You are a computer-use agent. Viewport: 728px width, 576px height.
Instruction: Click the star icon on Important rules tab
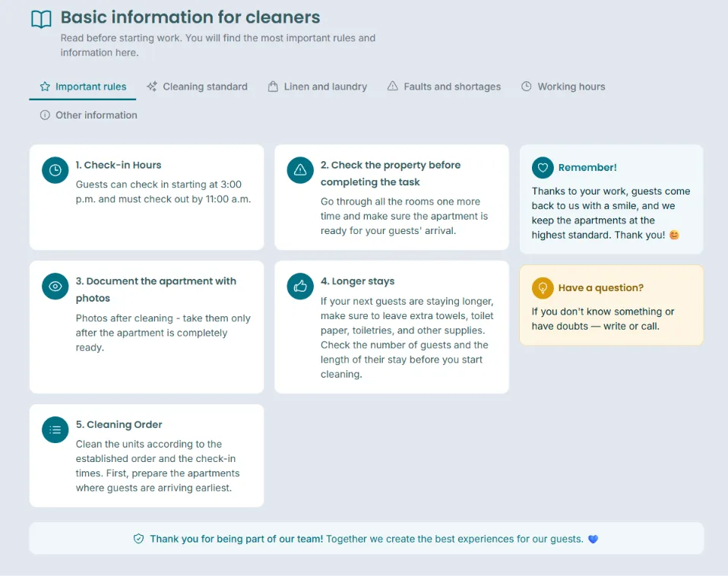tap(45, 87)
